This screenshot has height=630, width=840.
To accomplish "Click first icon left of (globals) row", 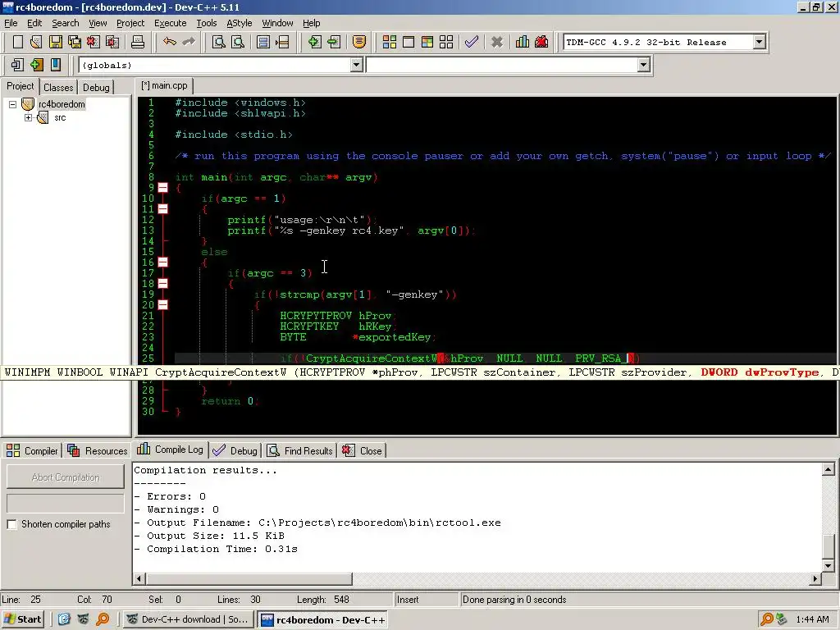I will pyautogui.click(x=17, y=65).
